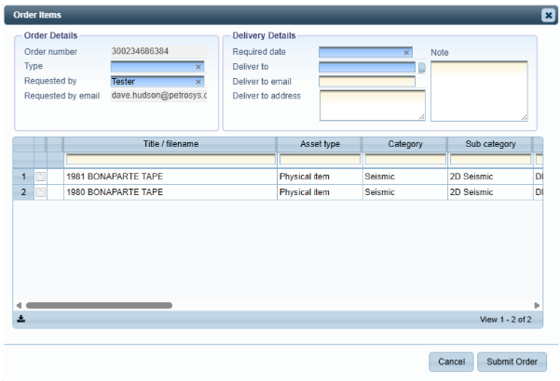The width and height of the screenshot is (560, 381).
Task: Click the horizontal scrollbar thumb
Action: 99,305
